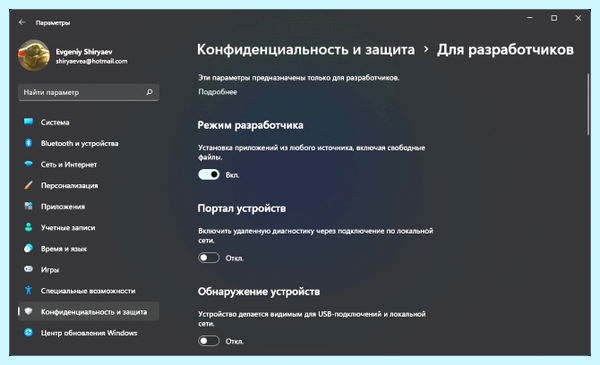
Task: Open Время и язык settings
Action: (x=64, y=249)
